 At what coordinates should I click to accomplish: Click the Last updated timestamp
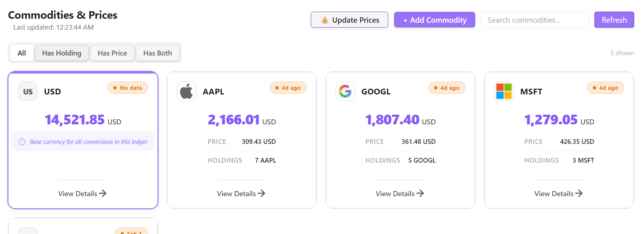pos(54,27)
